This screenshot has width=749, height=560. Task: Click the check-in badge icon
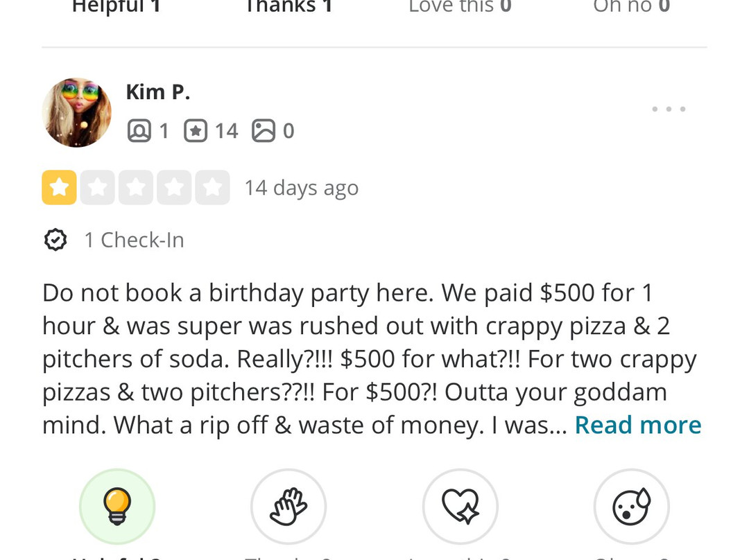(55, 240)
